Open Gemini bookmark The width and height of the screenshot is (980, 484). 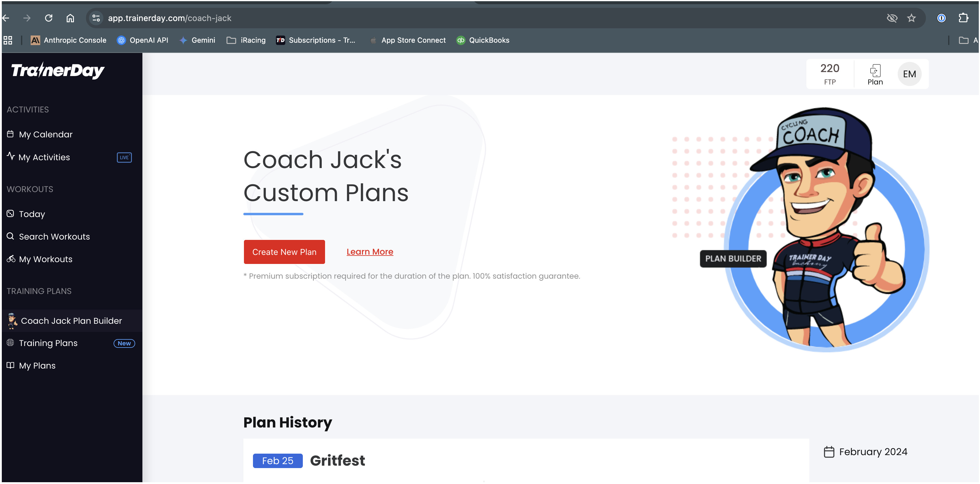pos(197,40)
